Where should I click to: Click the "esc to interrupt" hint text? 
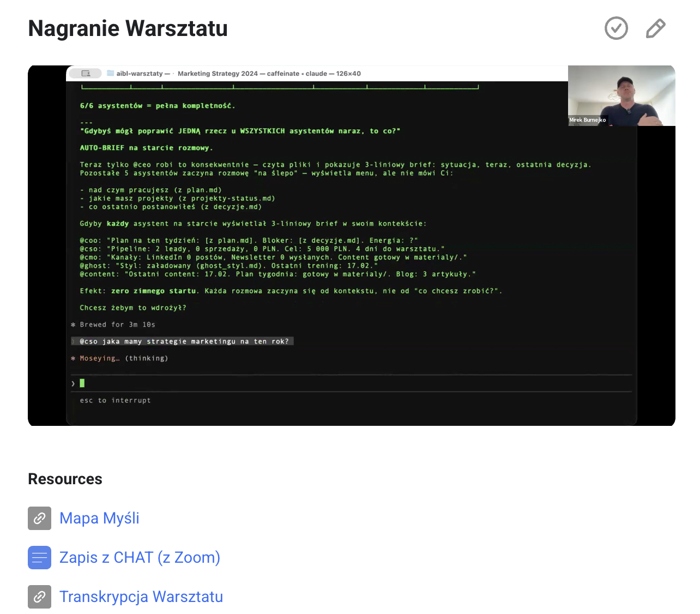(x=115, y=400)
